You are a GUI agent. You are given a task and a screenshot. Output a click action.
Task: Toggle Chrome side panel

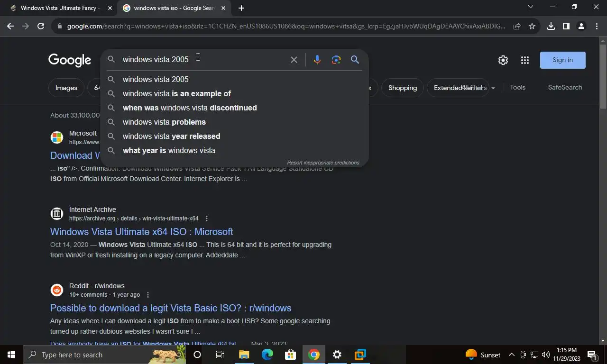click(x=566, y=26)
